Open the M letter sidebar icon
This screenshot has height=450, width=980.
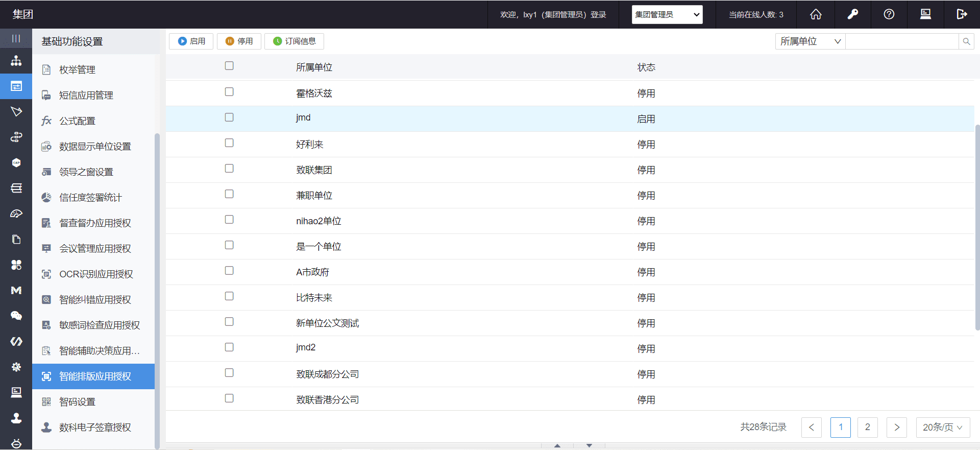click(16, 290)
